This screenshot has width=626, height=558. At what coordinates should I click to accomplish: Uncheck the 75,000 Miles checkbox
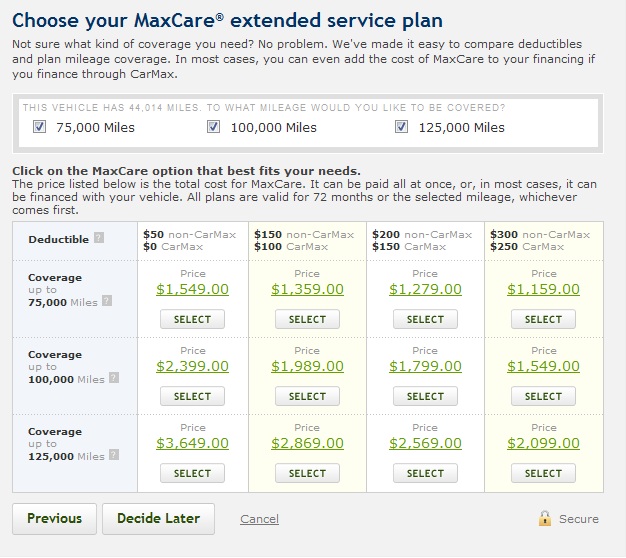(40, 127)
